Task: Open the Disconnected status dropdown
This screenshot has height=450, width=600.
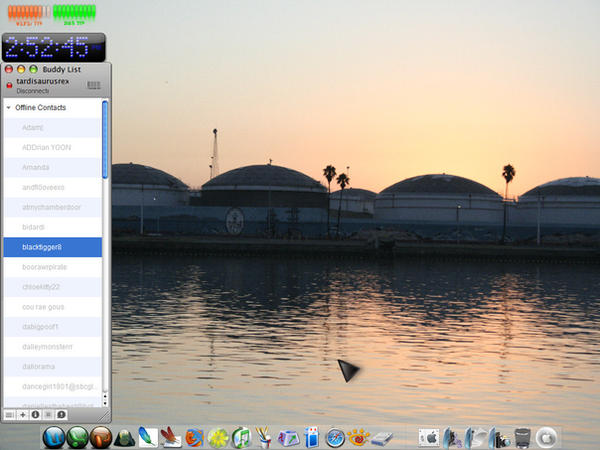Action: (33, 91)
